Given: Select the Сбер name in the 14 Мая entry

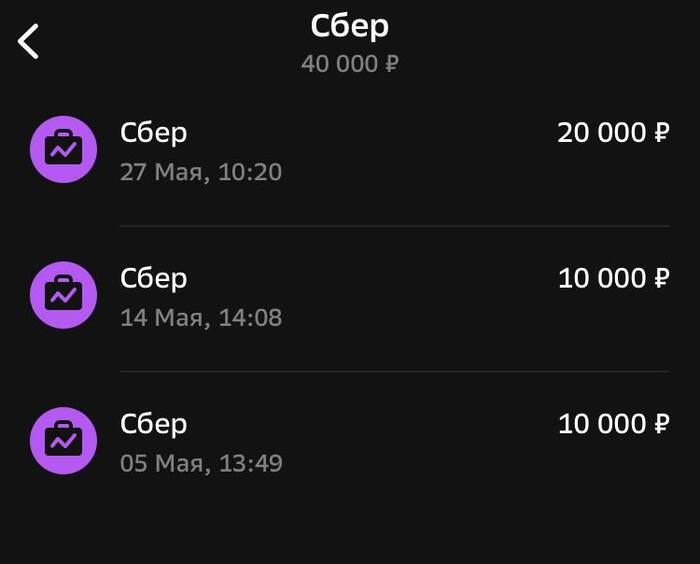Looking at the screenshot, I should [153, 278].
